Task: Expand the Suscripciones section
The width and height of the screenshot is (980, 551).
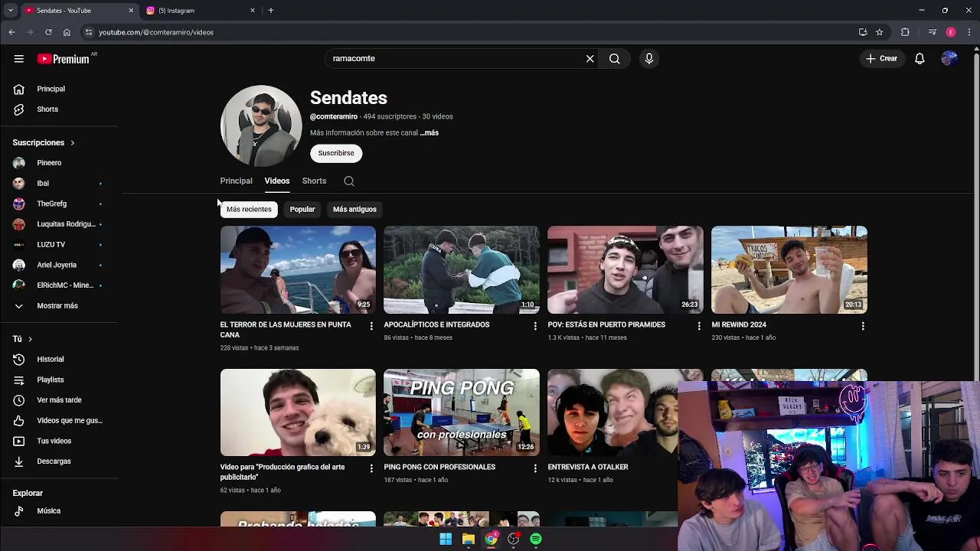Action: coord(44,142)
